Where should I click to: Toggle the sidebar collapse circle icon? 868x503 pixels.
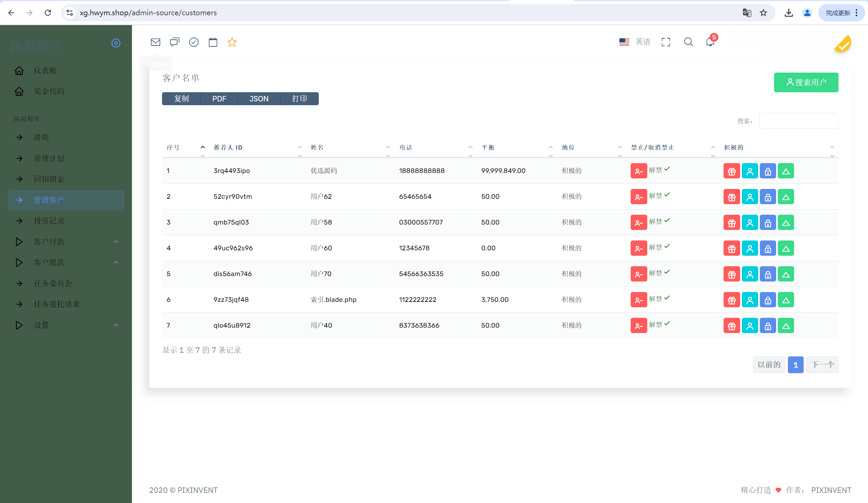pyautogui.click(x=116, y=43)
